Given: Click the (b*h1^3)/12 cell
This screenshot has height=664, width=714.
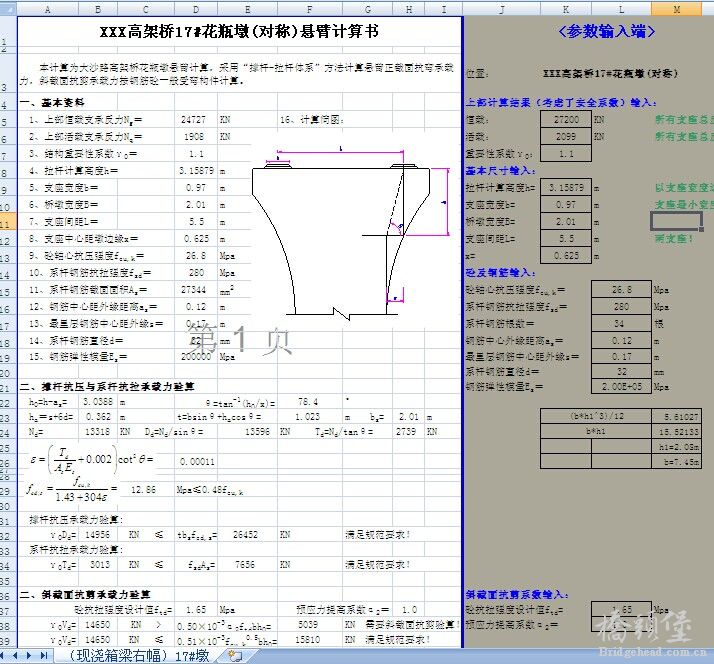Looking at the screenshot, I should point(596,416).
